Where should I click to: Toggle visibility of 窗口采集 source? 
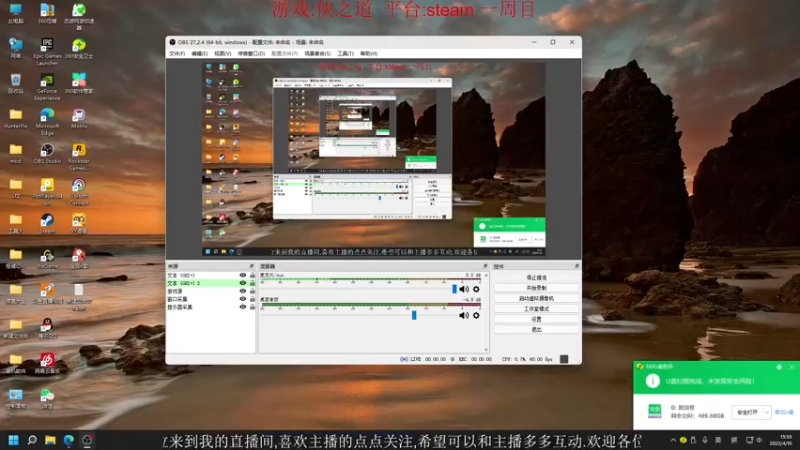click(243, 299)
